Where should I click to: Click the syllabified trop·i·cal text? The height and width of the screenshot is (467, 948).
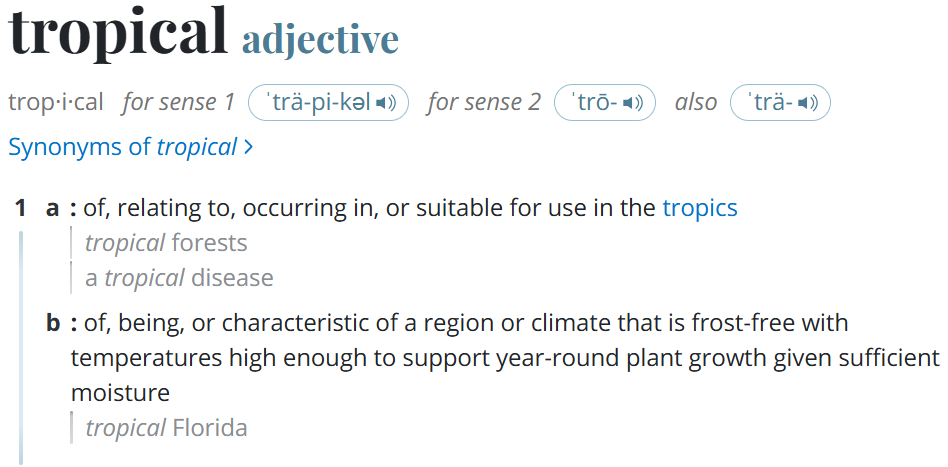point(56,102)
